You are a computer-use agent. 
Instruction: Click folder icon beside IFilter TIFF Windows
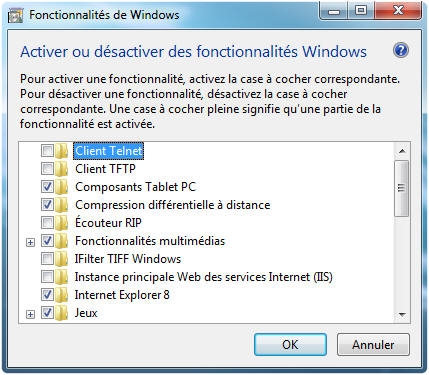62,259
